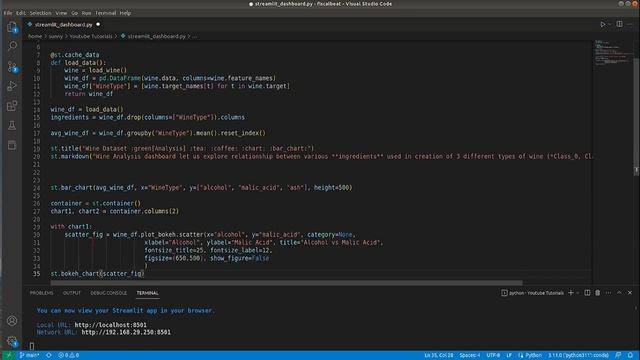This screenshot has width=640, height=360.
Task: Select the streamlit_dashboard.py editor tab
Action: [x=64, y=24]
